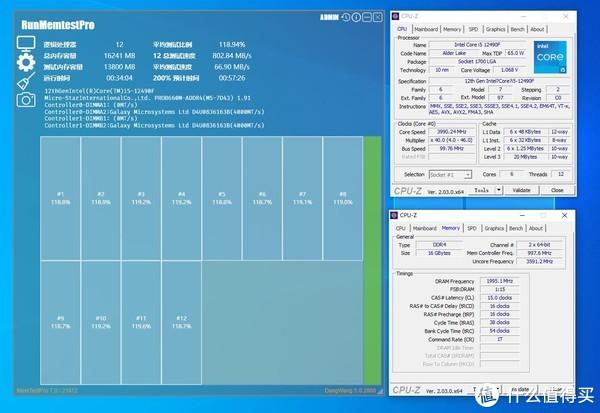Click Multiplier value x 40.0 (4.0 - 46.0)
Image resolution: width=600 pixels, height=413 pixels.
(x=452, y=140)
